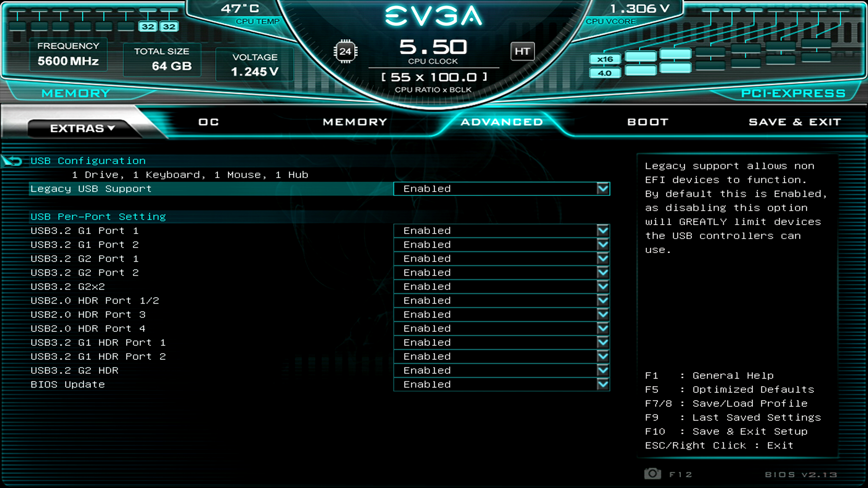Click the camera screenshot icon next to F12

(x=652, y=474)
